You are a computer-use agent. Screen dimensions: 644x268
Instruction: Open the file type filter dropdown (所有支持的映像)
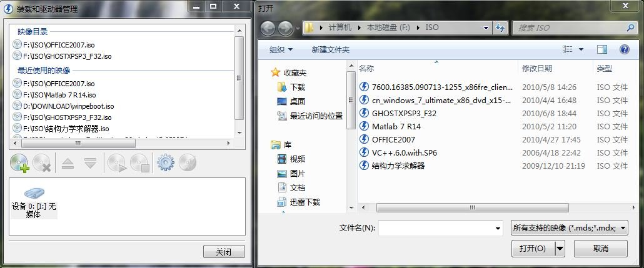[x=570, y=228]
